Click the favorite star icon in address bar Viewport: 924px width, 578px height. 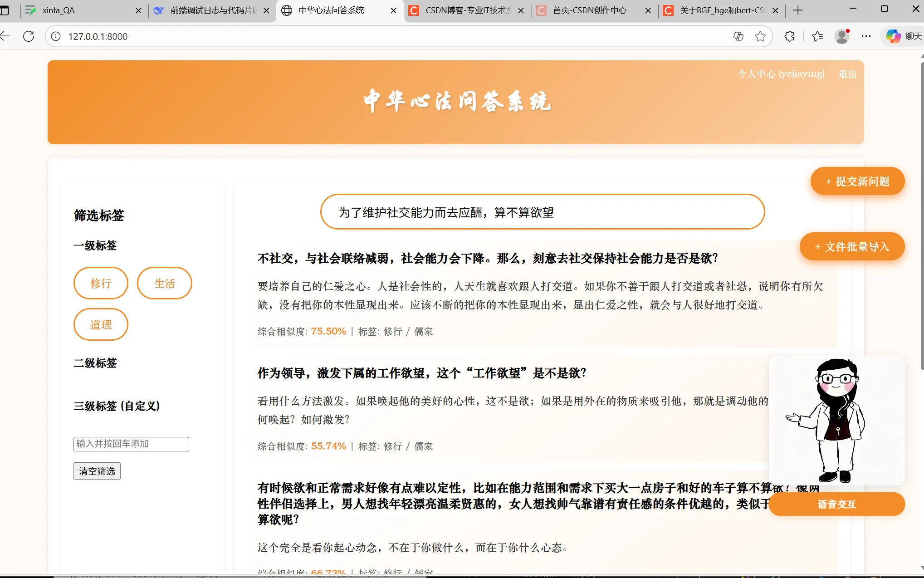point(760,36)
